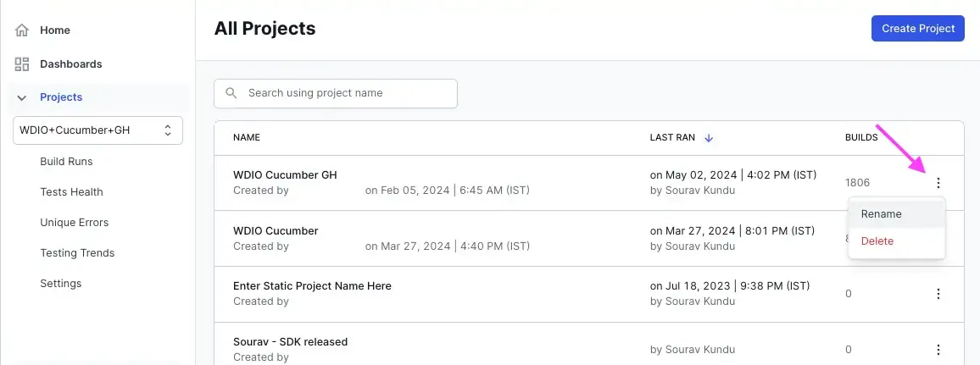This screenshot has height=365, width=980.
Task: Select Rename from the context menu
Action: (x=882, y=214)
